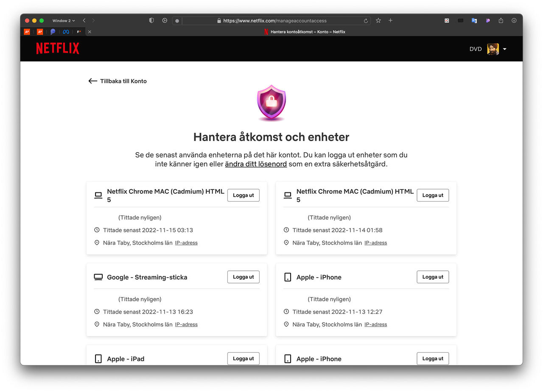Open the Window 2 selector chevron
The width and height of the screenshot is (543, 392).
click(73, 20)
